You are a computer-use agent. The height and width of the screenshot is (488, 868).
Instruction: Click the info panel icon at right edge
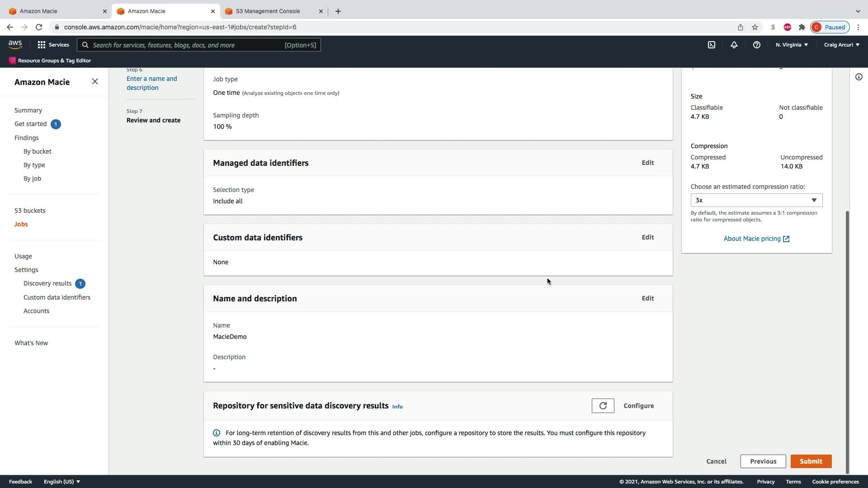pyautogui.click(x=859, y=77)
